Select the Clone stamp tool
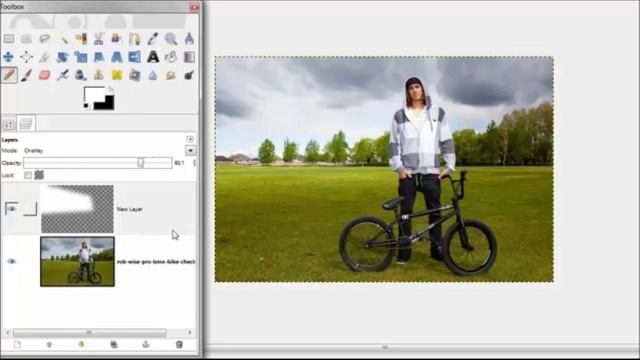The image size is (640, 360). pyautogui.click(x=98, y=75)
